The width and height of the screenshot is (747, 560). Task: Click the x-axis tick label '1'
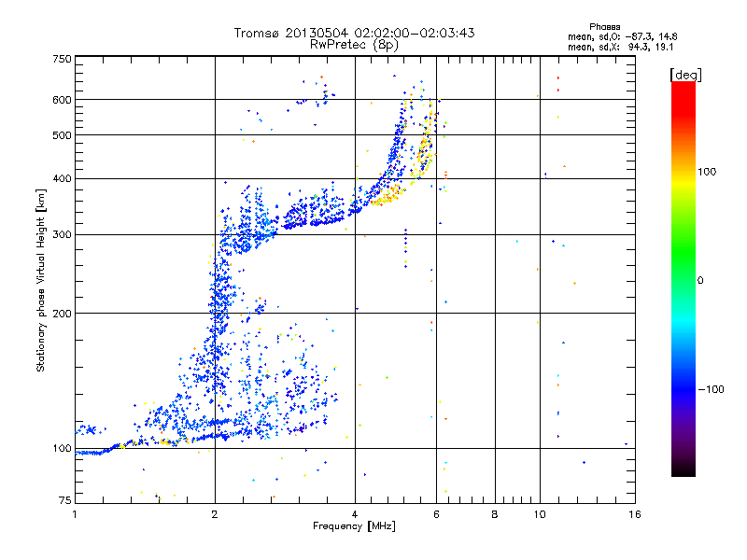click(75, 514)
